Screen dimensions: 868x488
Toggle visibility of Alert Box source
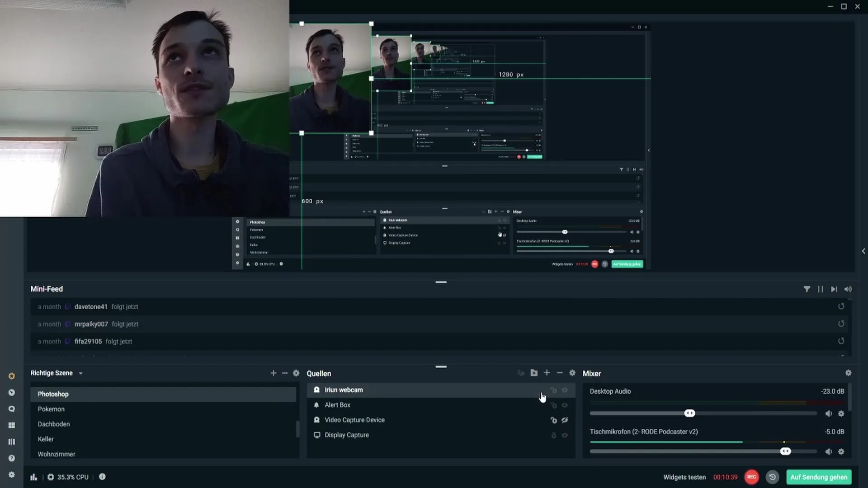pos(565,405)
